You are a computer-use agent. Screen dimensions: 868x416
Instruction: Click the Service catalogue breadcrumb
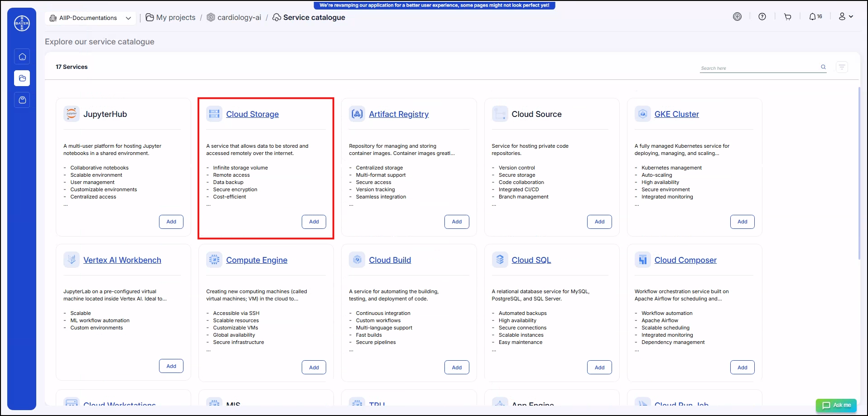pyautogui.click(x=309, y=18)
